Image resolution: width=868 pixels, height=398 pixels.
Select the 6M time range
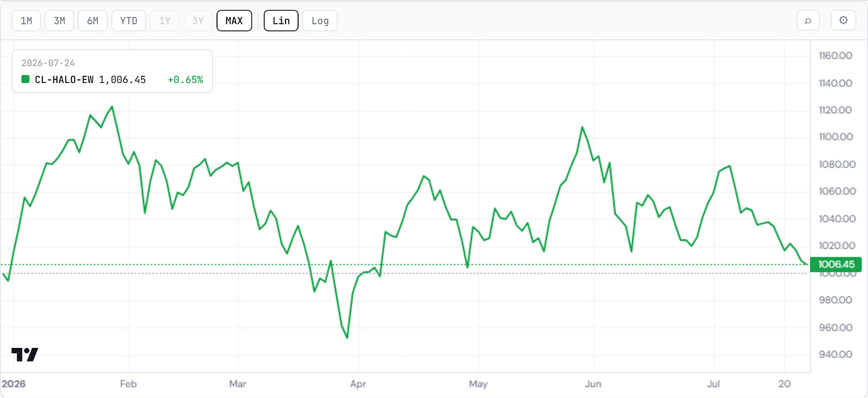click(x=92, y=20)
